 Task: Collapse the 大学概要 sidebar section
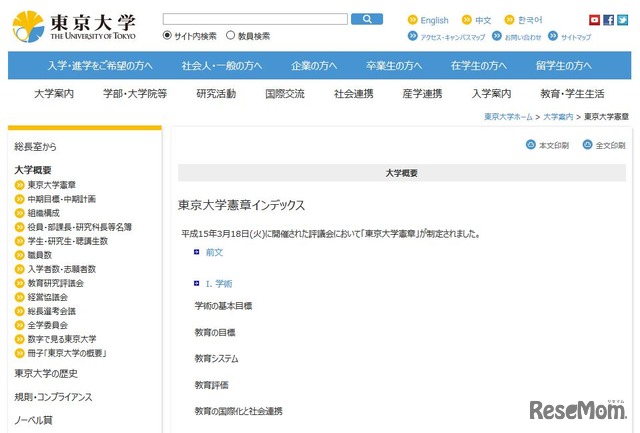point(33,170)
